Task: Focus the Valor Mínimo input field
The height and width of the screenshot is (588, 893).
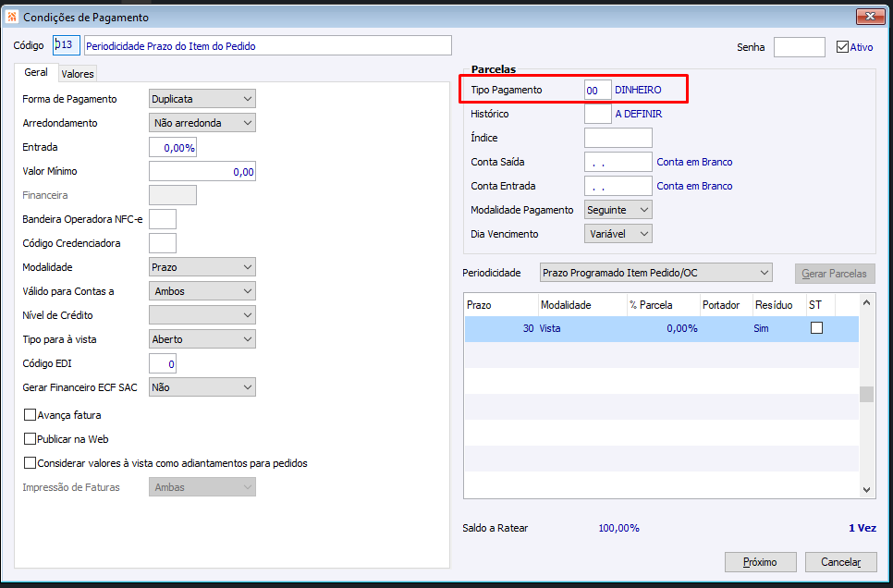Action: pyautogui.click(x=202, y=171)
